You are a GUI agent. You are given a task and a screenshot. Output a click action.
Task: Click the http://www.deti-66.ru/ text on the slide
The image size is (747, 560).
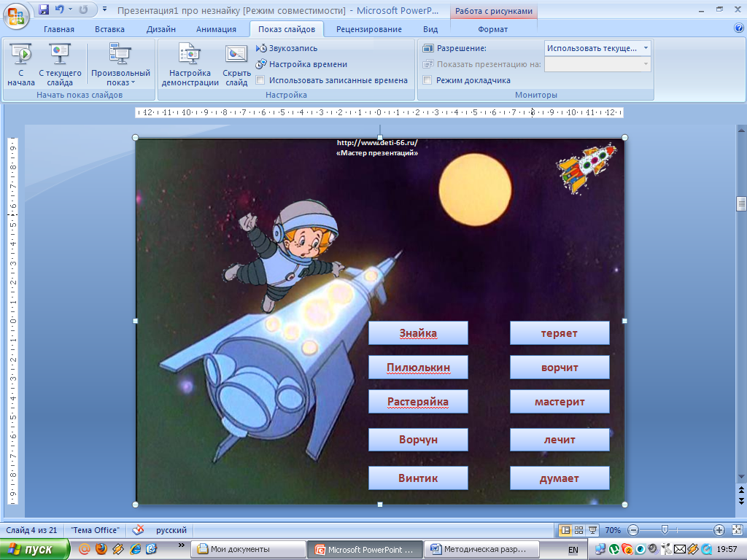(x=377, y=142)
